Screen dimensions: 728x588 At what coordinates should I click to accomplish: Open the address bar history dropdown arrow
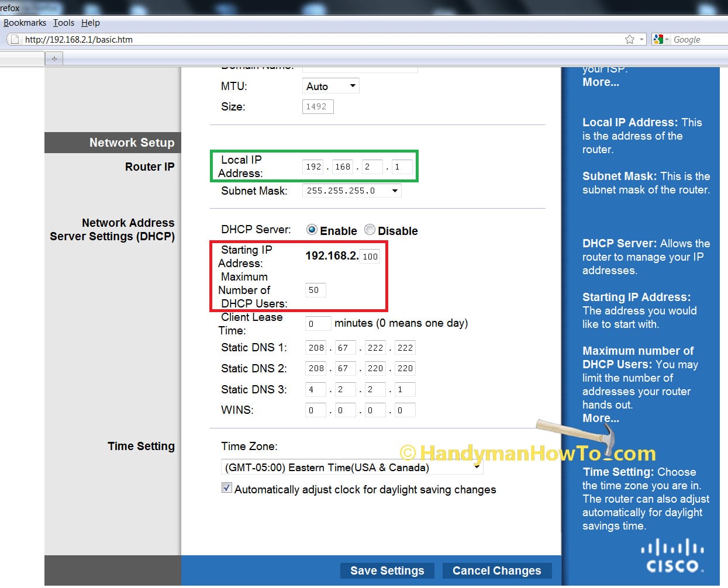pyautogui.click(x=641, y=39)
